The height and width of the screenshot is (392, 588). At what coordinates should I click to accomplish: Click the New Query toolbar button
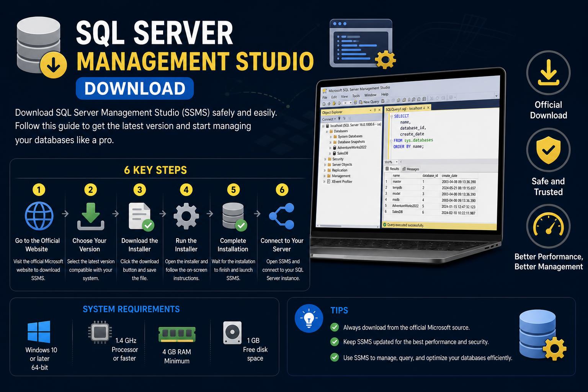(x=369, y=102)
